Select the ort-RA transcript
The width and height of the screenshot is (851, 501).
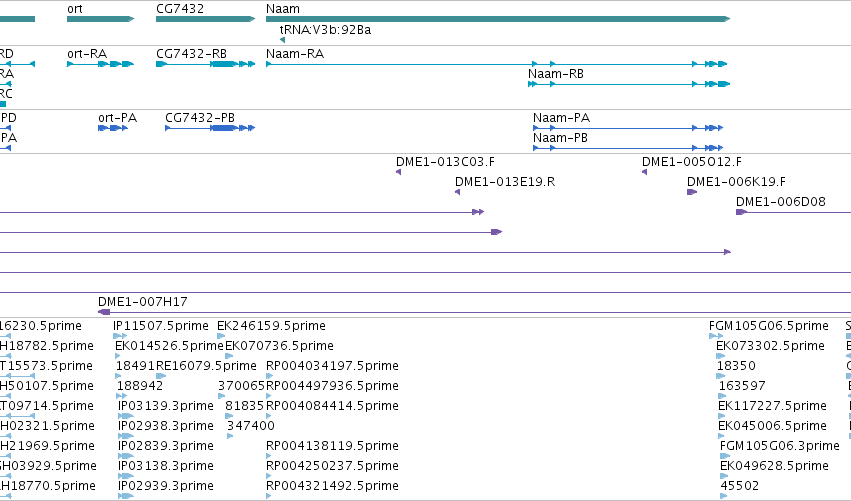click(87, 54)
